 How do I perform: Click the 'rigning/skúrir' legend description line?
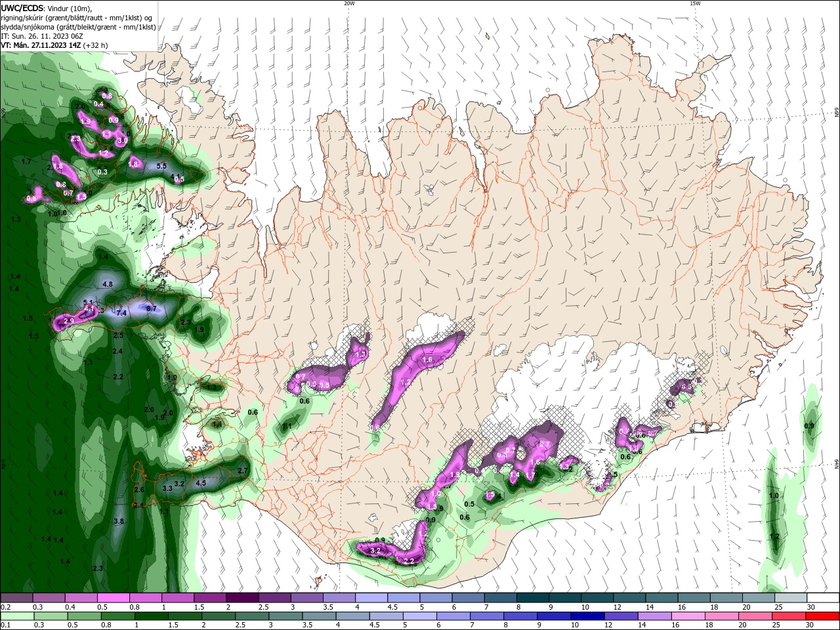tap(77, 18)
